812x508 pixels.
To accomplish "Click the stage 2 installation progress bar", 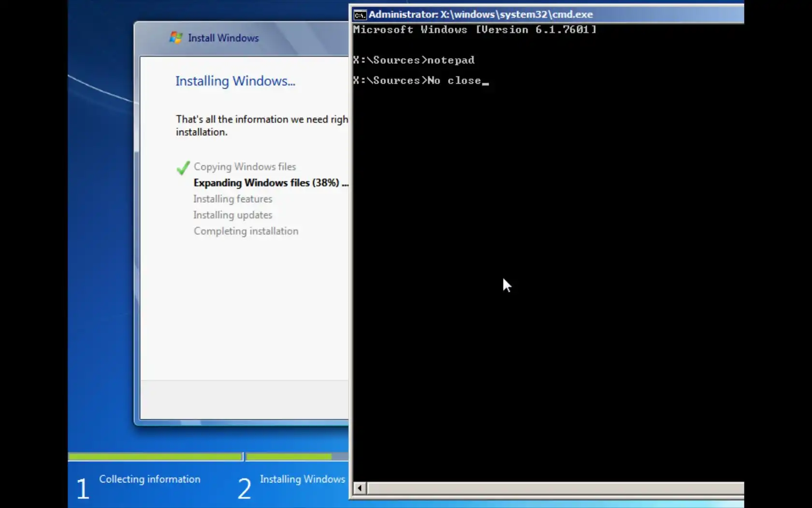I will [x=297, y=456].
